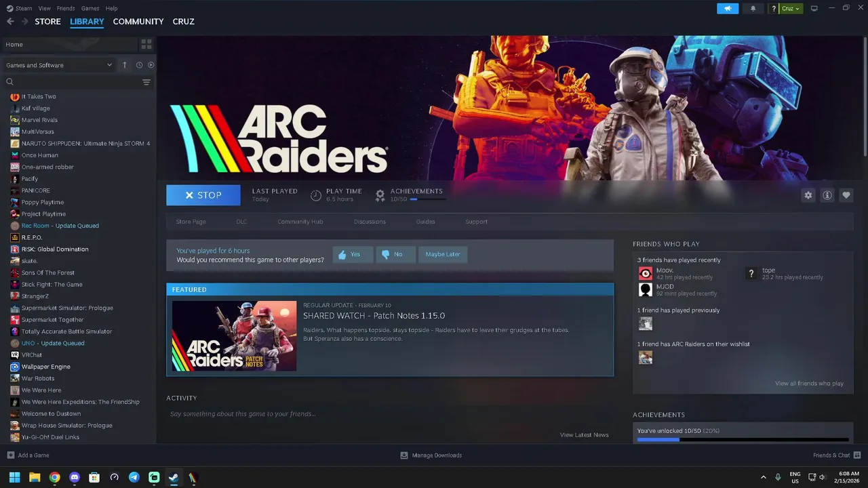Click the recent activity clock filter icon
868x488 pixels.
pyautogui.click(x=139, y=65)
